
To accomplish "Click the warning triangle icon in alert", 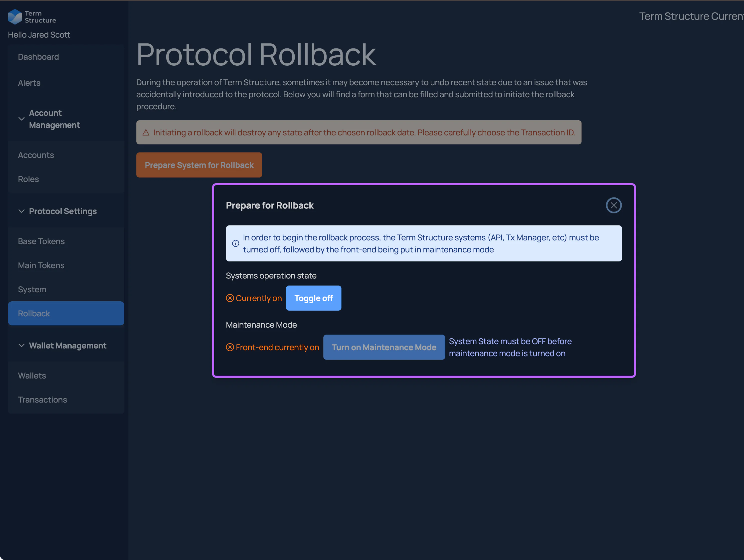I will tap(146, 133).
